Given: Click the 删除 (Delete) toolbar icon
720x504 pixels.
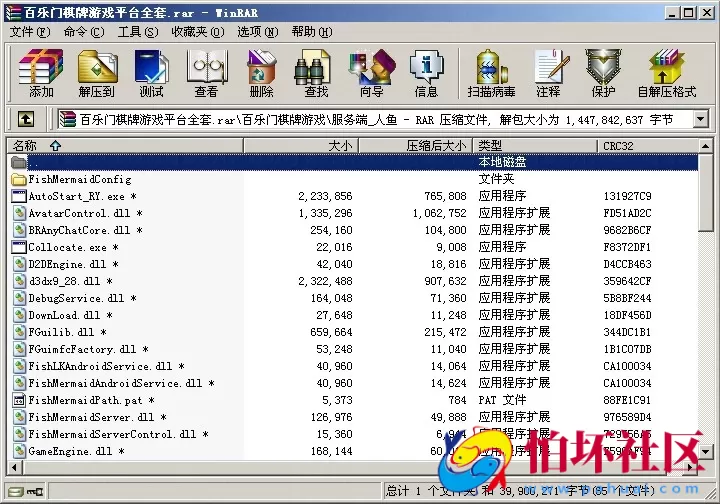Looking at the screenshot, I should click(262, 73).
